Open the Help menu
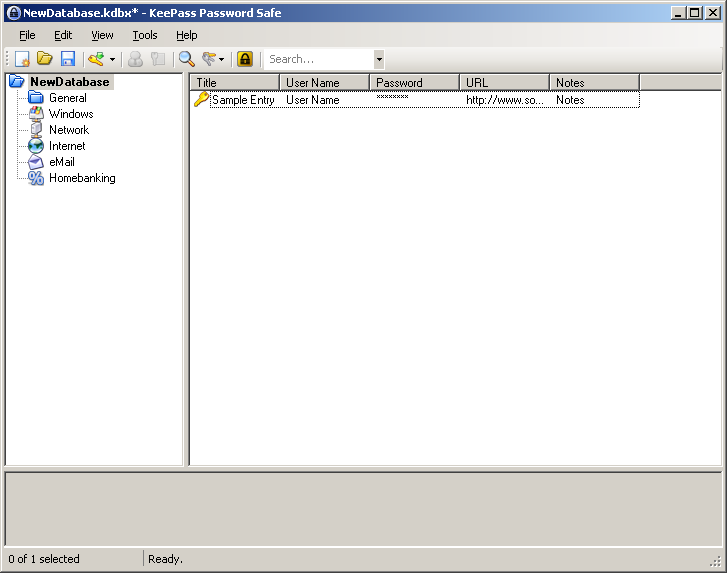The image size is (727, 573). [186, 35]
